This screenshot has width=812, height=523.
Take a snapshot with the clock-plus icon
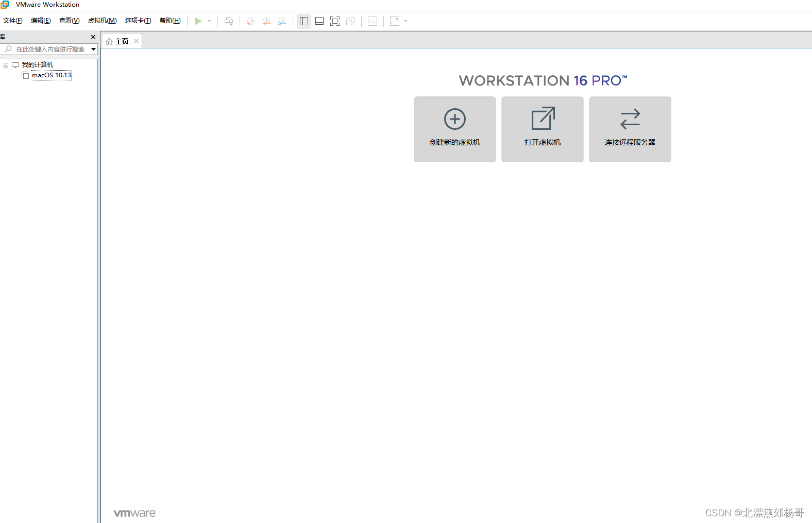(x=250, y=21)
